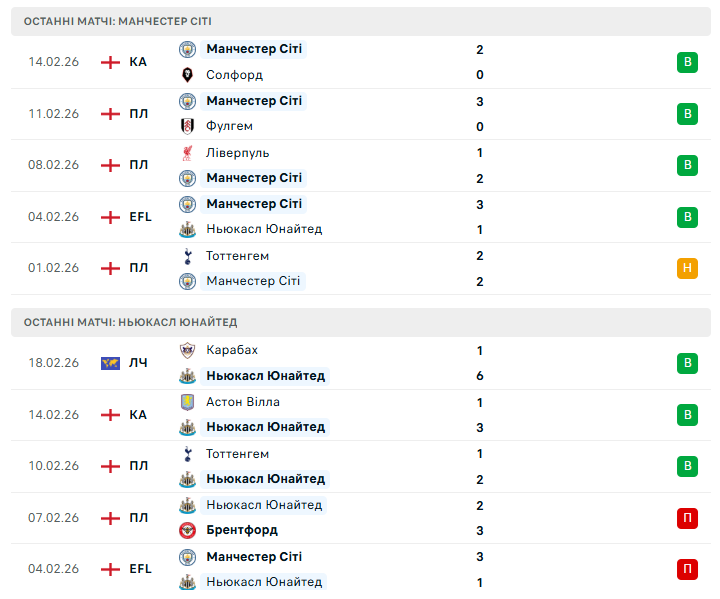Click the green В badge for the Salford match

(687, 62)
